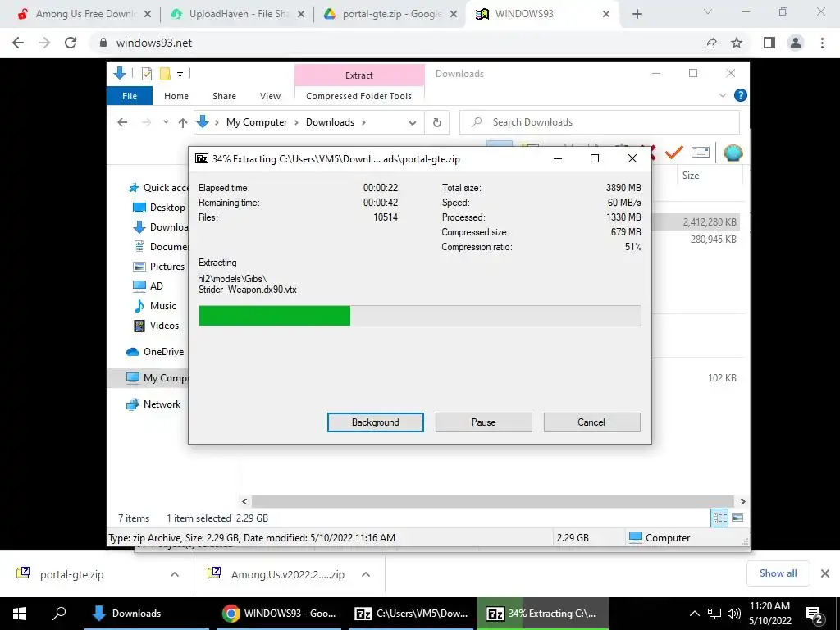Open portal-gte.zip download options arrow
The image size is (840, 630).
pos(175,574)
